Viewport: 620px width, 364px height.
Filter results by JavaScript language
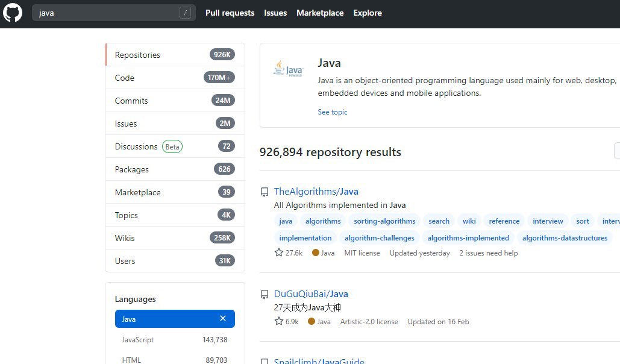(x=175, y=339)
